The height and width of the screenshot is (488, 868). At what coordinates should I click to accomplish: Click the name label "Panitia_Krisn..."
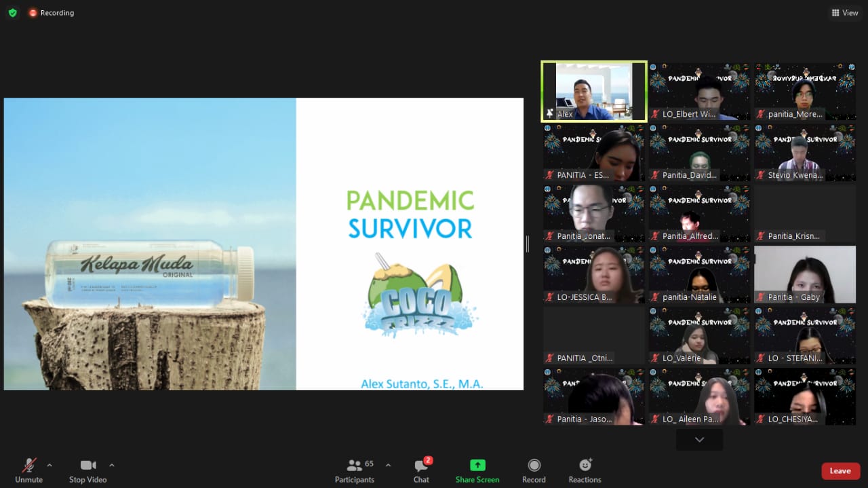(794, 236)
